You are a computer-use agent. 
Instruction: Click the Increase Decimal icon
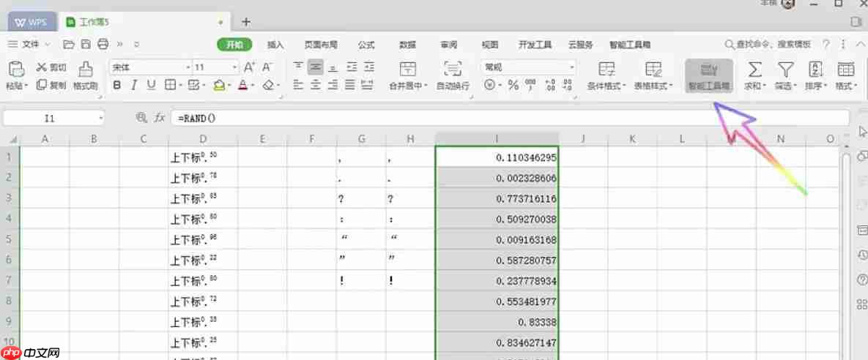tap(549, 85)
